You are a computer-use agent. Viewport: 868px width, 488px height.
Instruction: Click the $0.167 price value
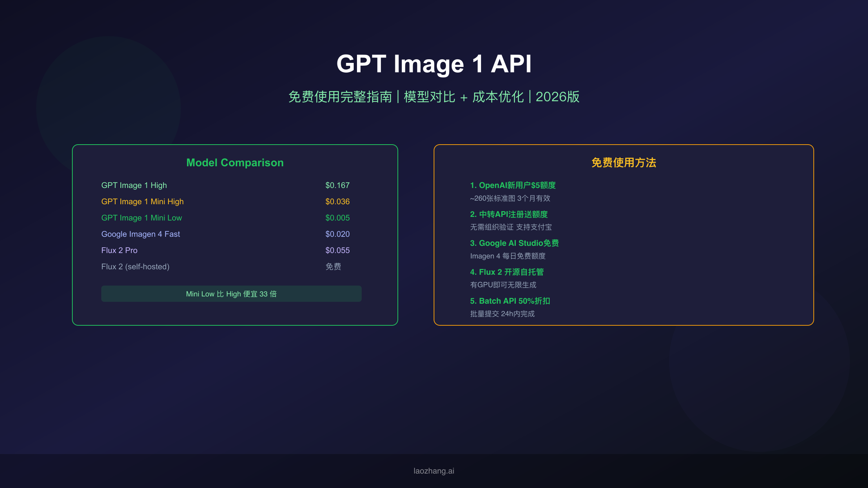(337, 185)
